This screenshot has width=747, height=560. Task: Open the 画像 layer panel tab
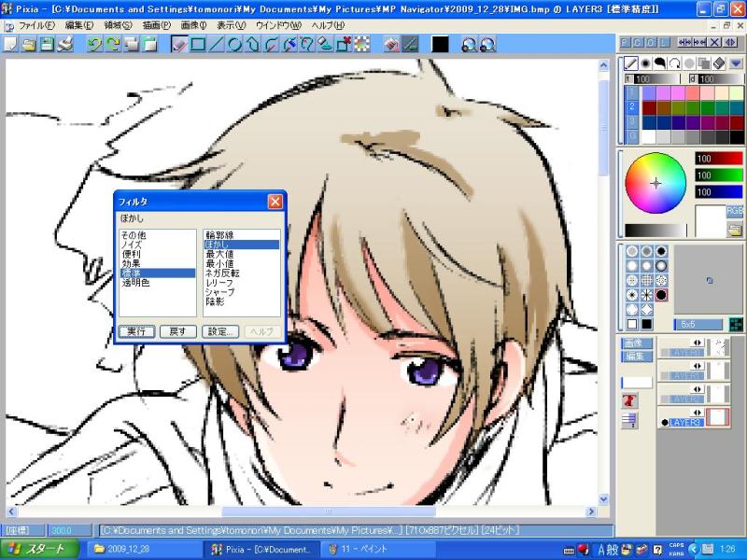pyautogui.click(x=637, y=343)
